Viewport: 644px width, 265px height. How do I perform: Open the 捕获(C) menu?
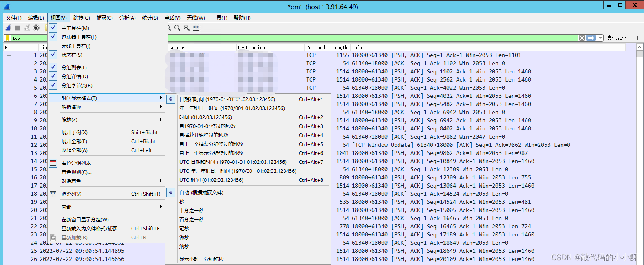104,18
